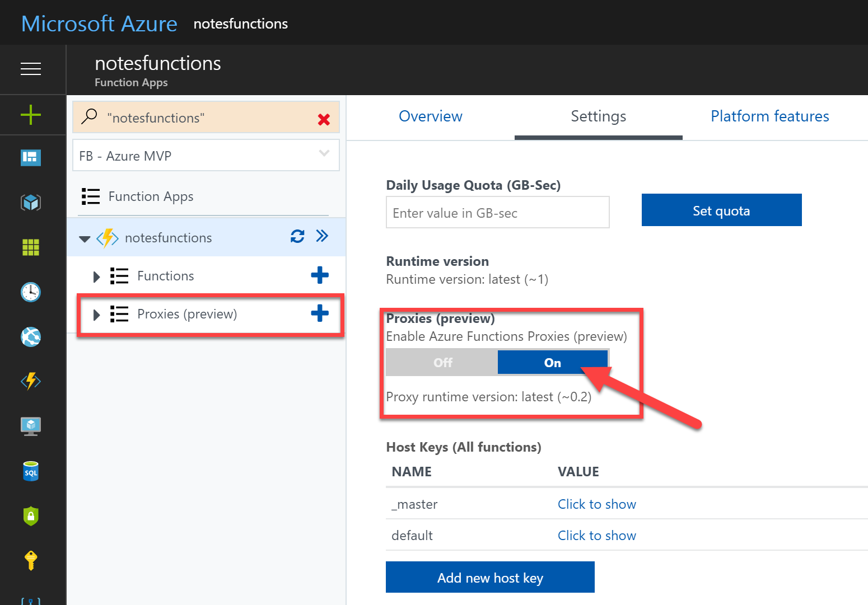Viewport: 868px width, 605px height.
Task: Show the _master key value
Action: (x=597, y=504)
